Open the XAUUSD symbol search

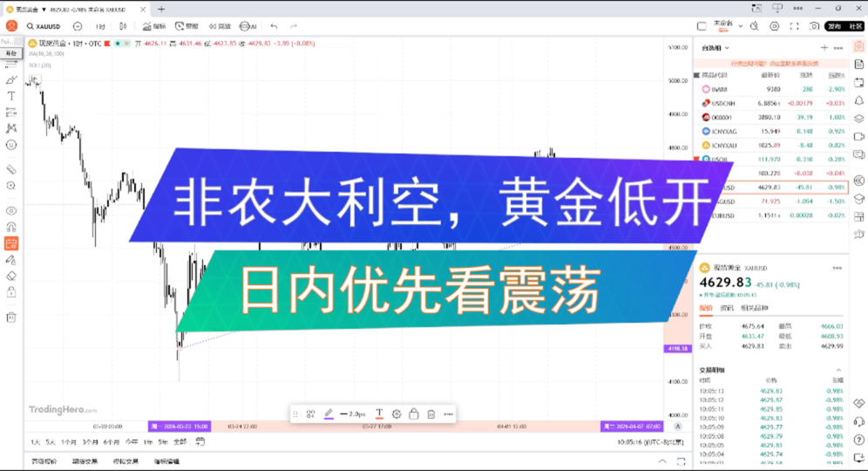[x=44, y=26]
